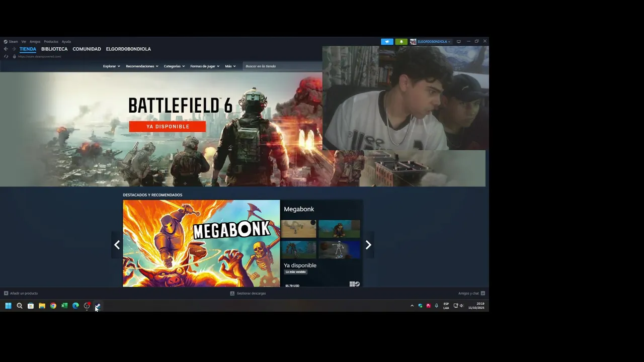The image size is (644, 362).
Task: Open the clock showing 20:19
Action: tap(476, 306)
